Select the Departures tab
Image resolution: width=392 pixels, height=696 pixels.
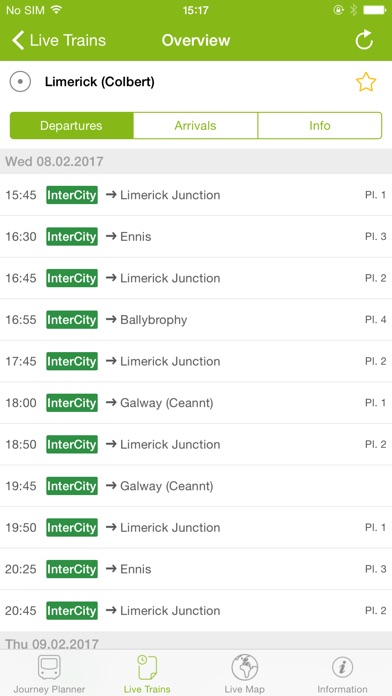click(x=71, y=126)
